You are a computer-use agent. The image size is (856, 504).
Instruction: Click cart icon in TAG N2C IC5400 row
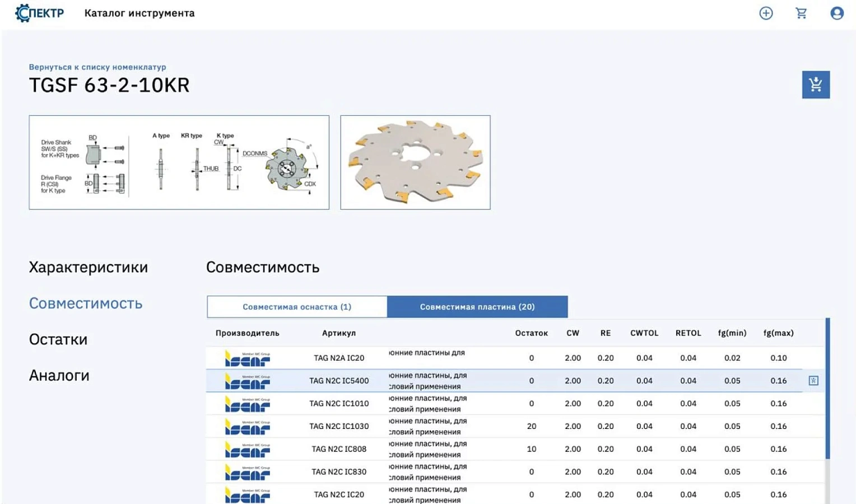pos(813,381)
